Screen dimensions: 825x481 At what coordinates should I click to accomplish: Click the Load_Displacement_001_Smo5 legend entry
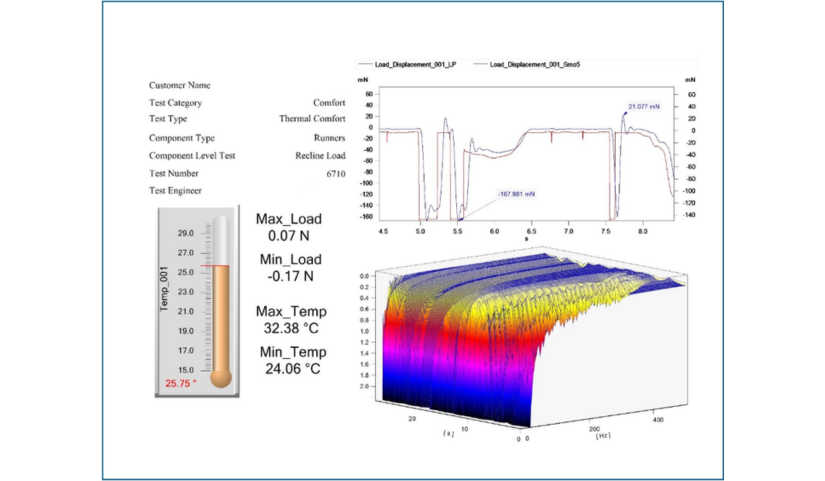527,64
